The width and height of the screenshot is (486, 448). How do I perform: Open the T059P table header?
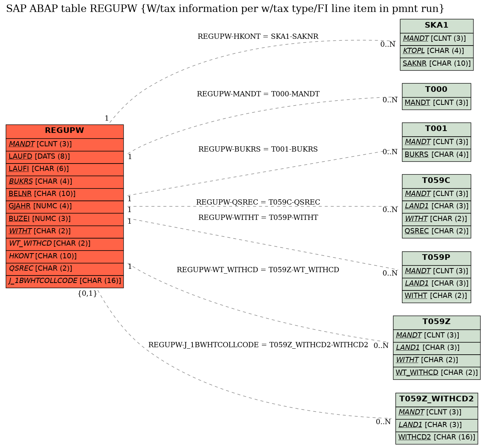(436, 258)
